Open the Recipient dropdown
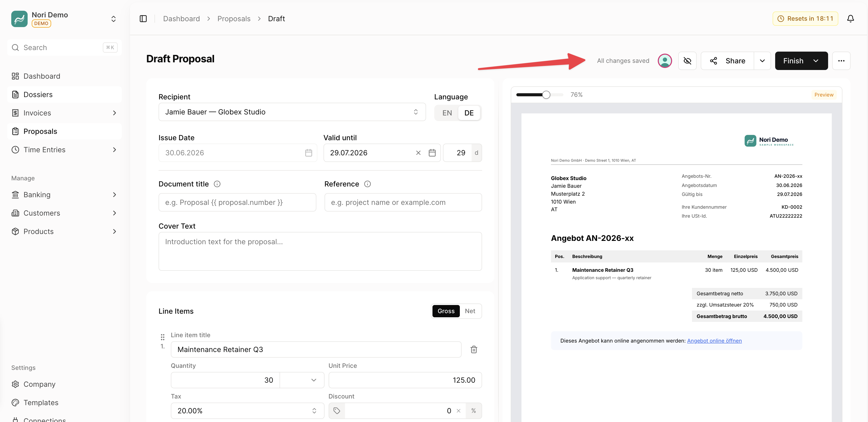This screenshot has width=868, height=422. pyautogui.click(x=292, y=112)
